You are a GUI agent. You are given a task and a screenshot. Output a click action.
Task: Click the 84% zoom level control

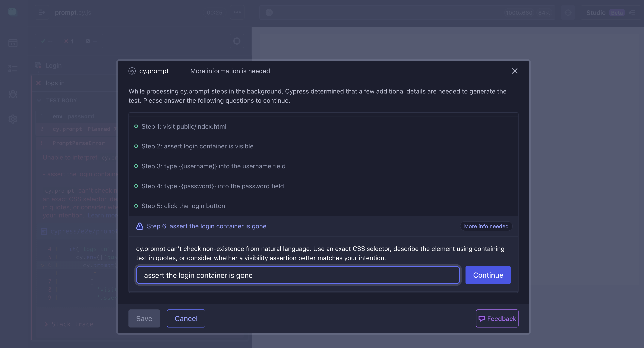(x=545, y=12)
